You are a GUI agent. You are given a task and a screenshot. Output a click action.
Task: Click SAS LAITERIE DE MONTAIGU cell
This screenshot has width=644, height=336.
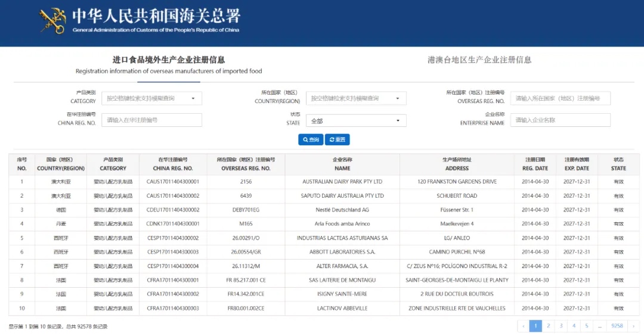tap(342, 280)
